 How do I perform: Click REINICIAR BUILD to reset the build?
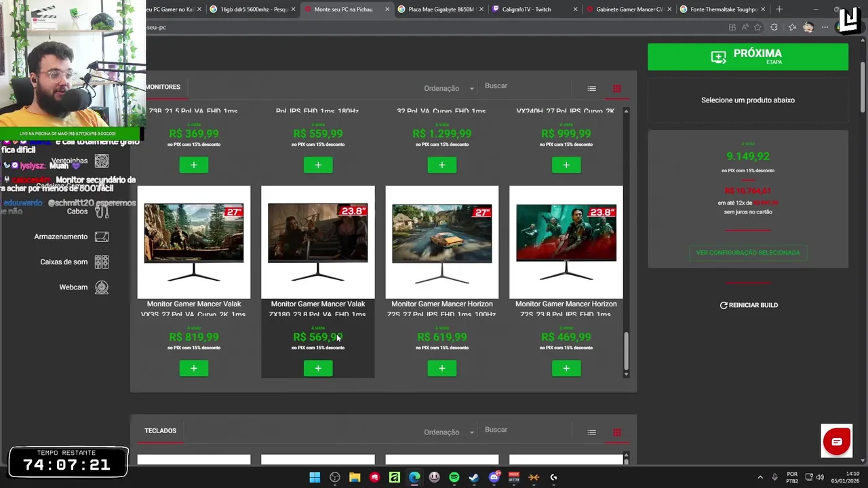(749, 305)
